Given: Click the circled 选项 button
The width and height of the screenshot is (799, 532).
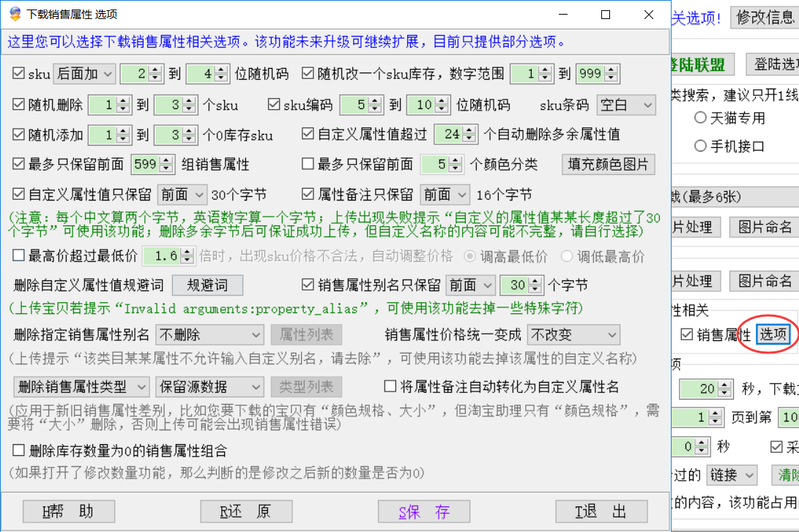Looking at the screenshot, I should point(774,335).
